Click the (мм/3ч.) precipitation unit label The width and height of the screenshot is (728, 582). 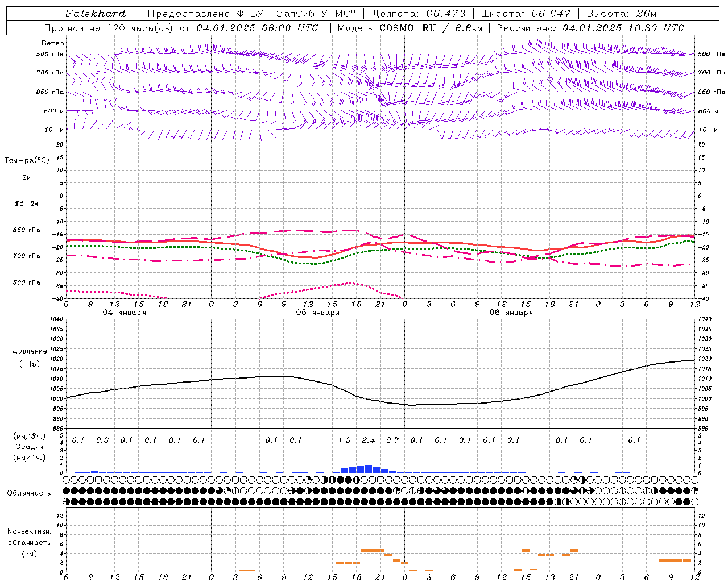pos(30,436)
